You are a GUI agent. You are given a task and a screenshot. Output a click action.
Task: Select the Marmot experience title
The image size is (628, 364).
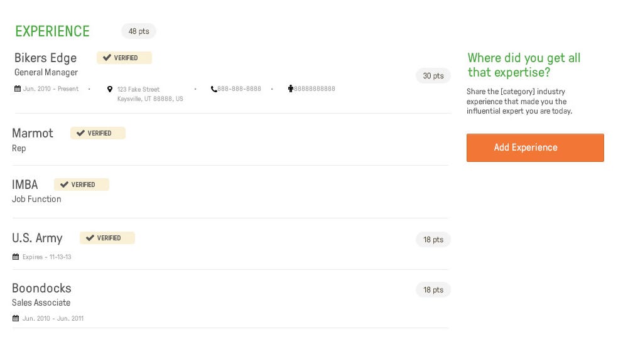click(33, 133)
